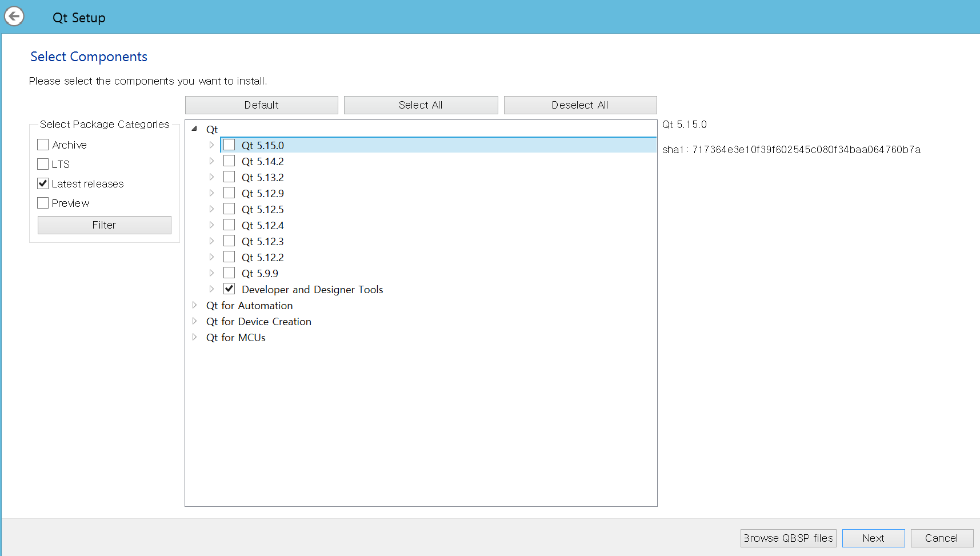Check the Qt 5.12.9 component box
980x556 pixels.
pos(229,193)
